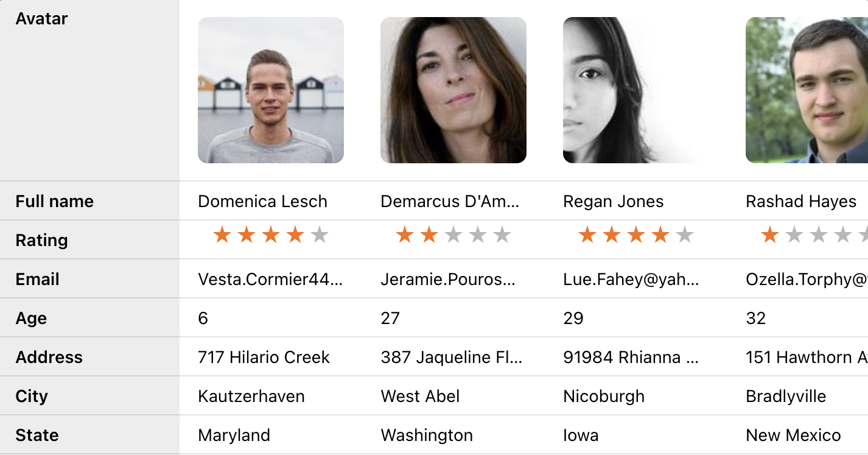Rate Rashad Hayes two stars
Image resolution: width=868 pixels, height=455 pixels.
pyautogui.click(x=794, y=235)
